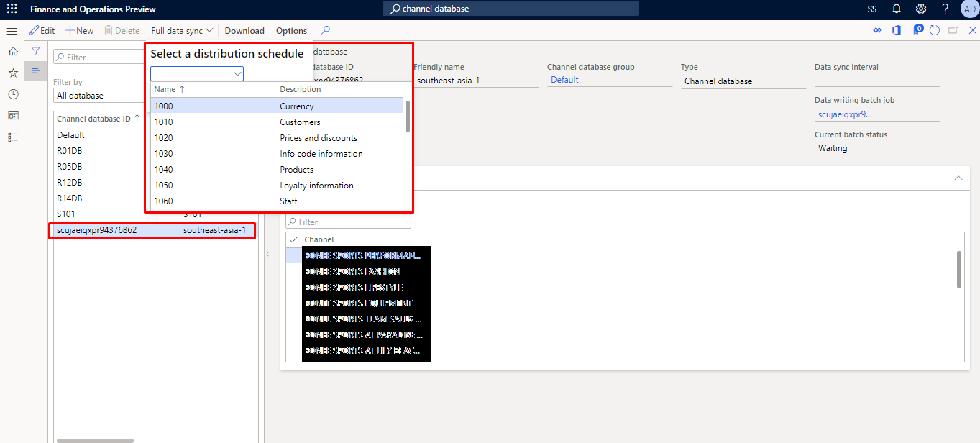This screenshot has width=980, height=443.
Task: Click Edit in the action pane
Action: [x=42, y=30]
